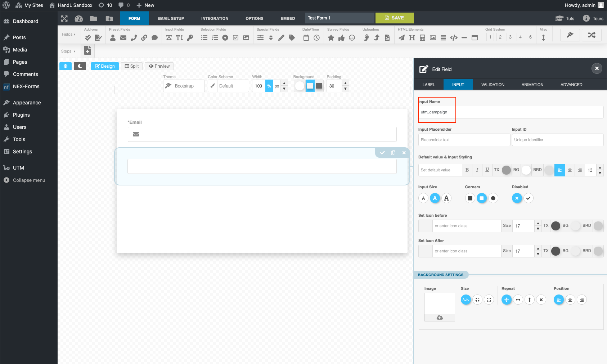
Task: Click the star rating survey field icon
Action: click(331, 38)
